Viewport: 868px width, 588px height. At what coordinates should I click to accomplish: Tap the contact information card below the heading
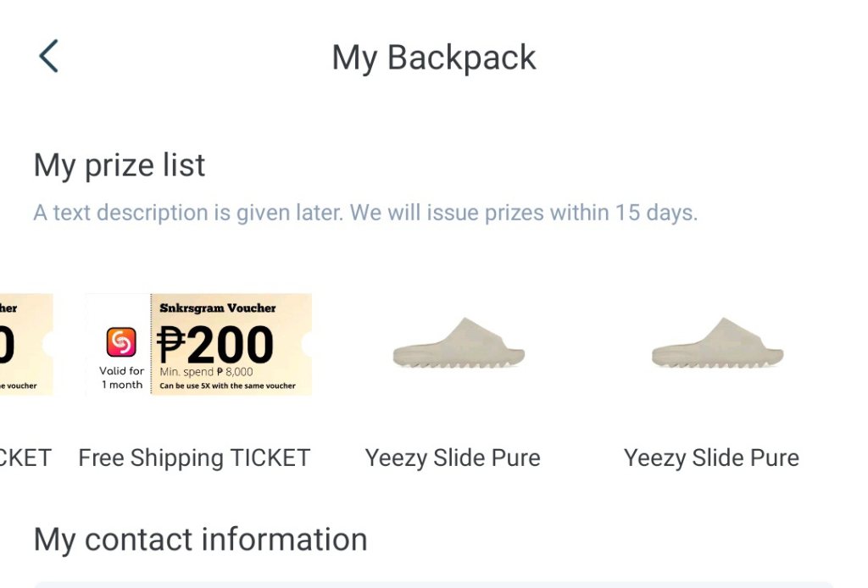click(x=433, y=585)
